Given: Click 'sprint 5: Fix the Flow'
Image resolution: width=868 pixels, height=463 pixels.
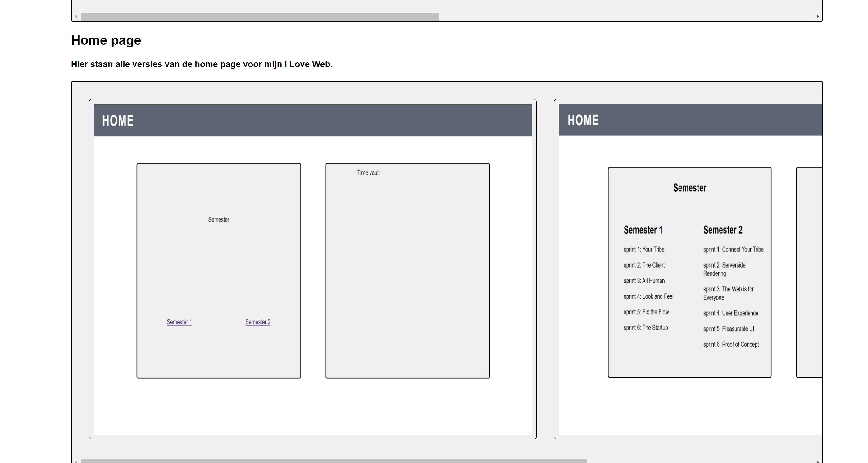Looking at the screenshot, I should tap(646, 312).
